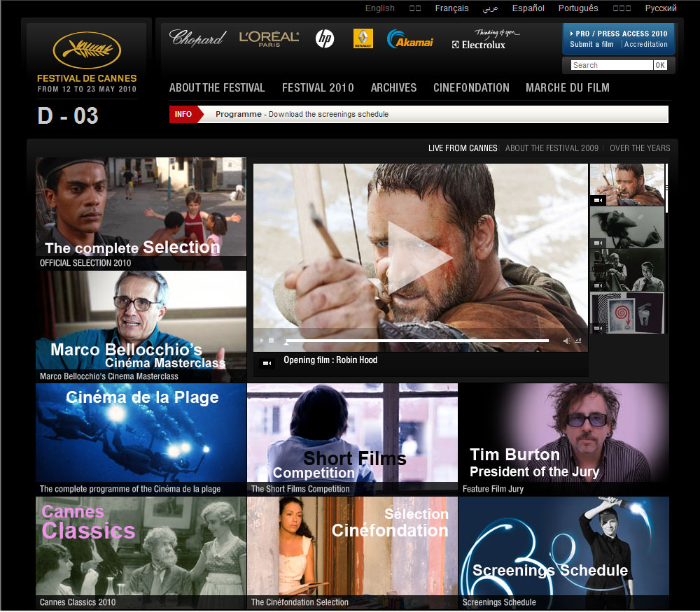Open Programme download screenings schedule link
Image resolution: width=700 pixels, height=612 pixels.
point(302,114)
